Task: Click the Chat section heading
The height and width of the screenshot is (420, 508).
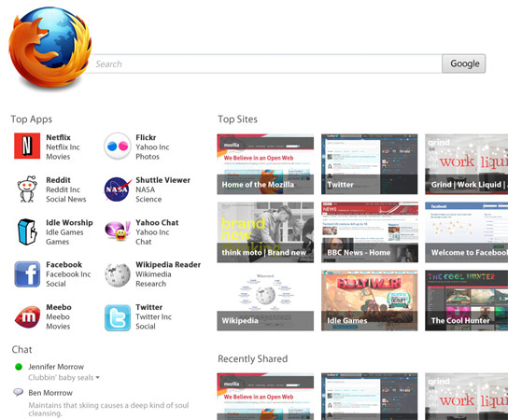Action: point(22,350)
